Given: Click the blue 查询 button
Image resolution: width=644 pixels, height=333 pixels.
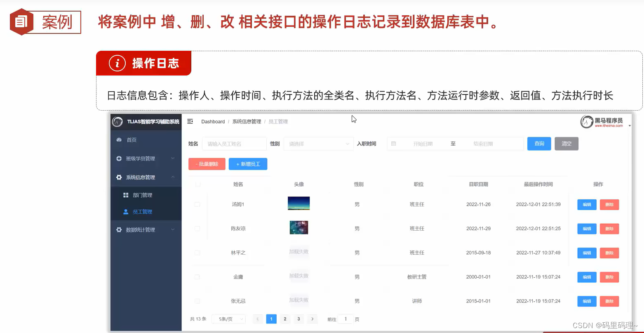Looking at the screenshot, I should point(539,144).
